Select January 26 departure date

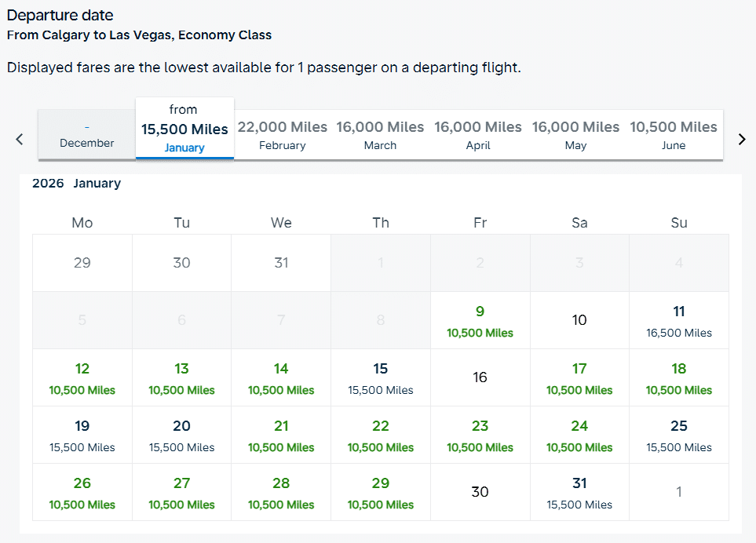[x=82, y=491]
